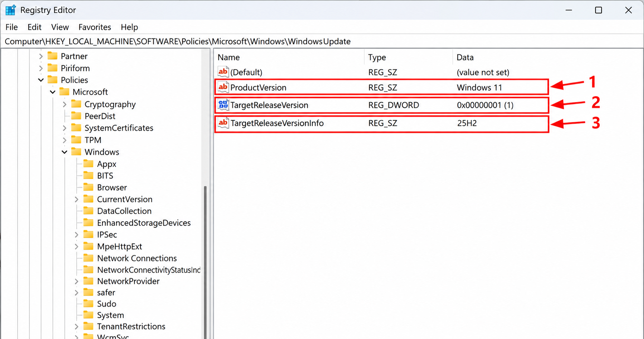Click the Sudo folder icon
Viewport: 644px width, 339px height.
coord(88,304)
